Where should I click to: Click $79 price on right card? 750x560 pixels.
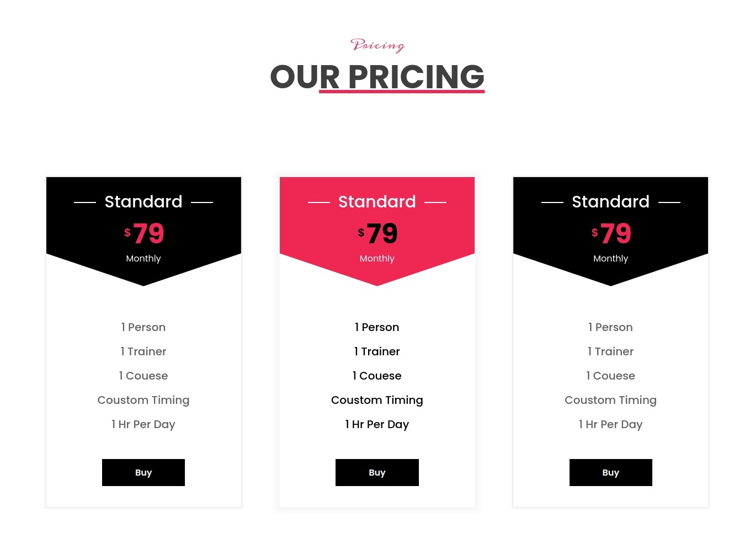pyautogui.click(x=611, y=233)
